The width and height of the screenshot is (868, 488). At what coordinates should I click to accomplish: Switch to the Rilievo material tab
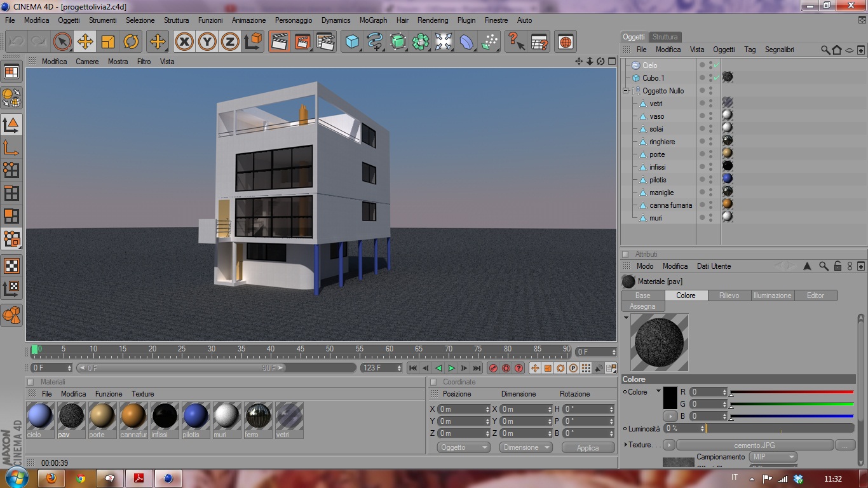(x=729, y=295)
